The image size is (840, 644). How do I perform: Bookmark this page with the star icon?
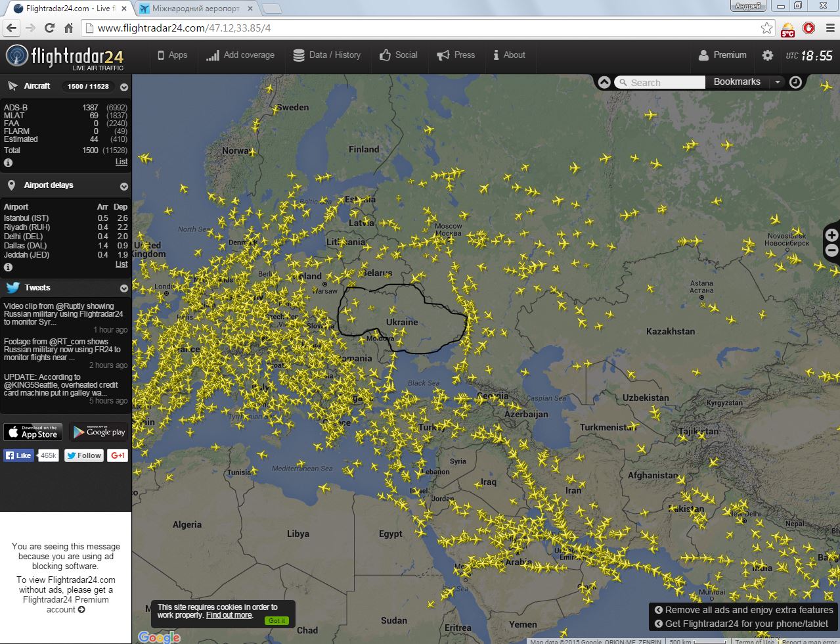(x=766, y=28)
